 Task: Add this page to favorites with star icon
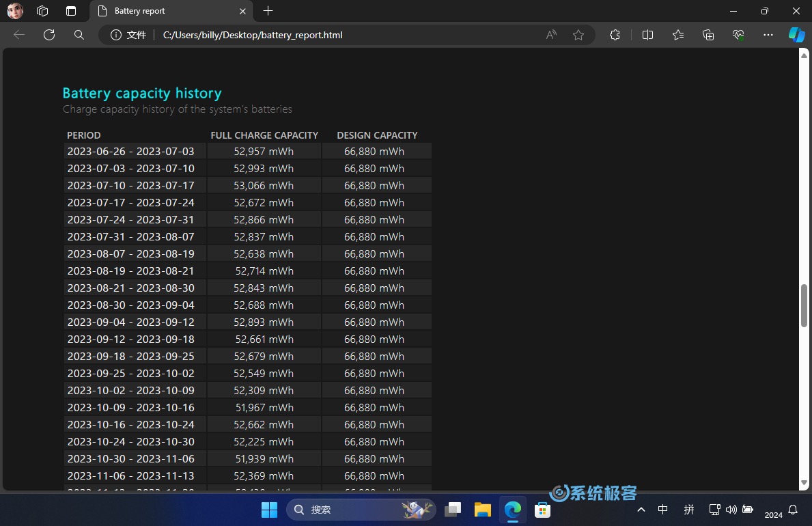(x=578, y=35)
